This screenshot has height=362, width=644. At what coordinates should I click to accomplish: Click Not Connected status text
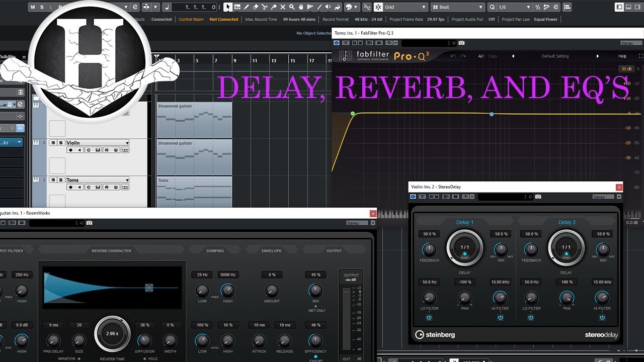coord(224,19)
